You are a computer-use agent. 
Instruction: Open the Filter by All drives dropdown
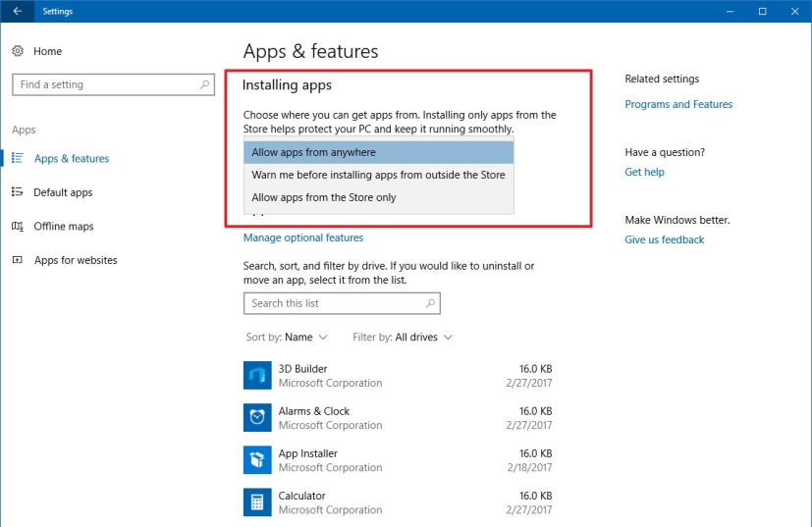403,337
